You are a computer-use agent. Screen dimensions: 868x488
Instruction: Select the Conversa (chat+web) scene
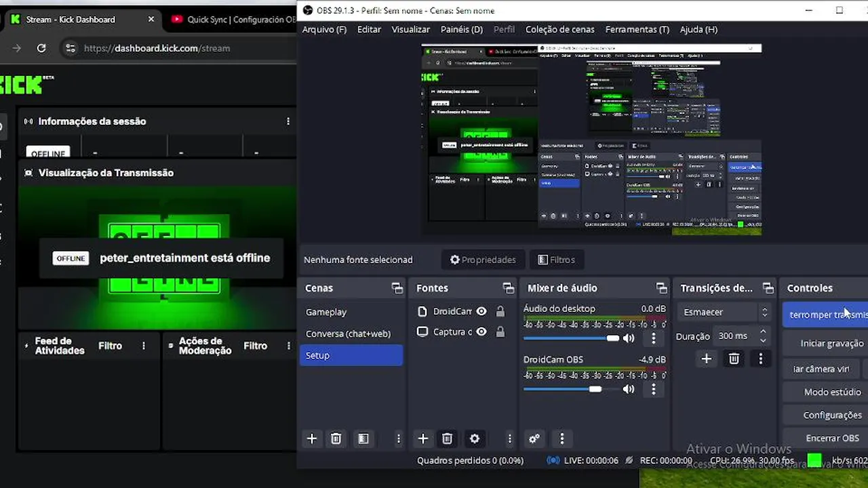pos(351,333)
